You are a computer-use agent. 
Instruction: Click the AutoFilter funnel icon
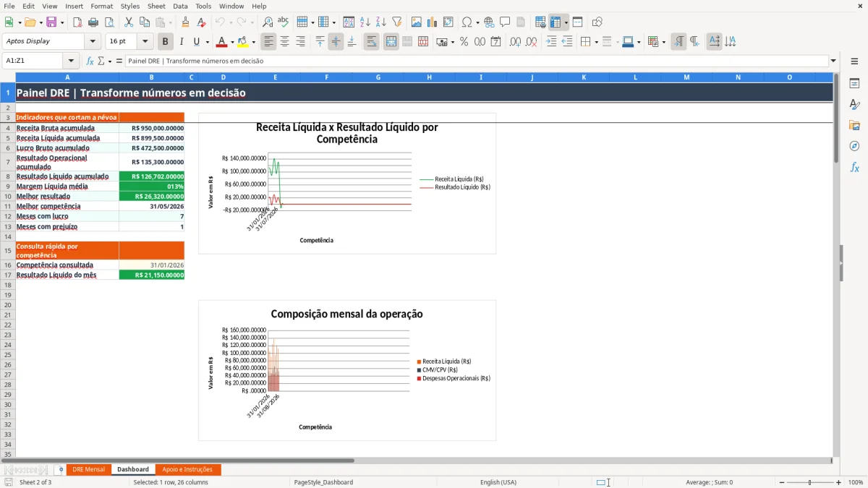397,22
